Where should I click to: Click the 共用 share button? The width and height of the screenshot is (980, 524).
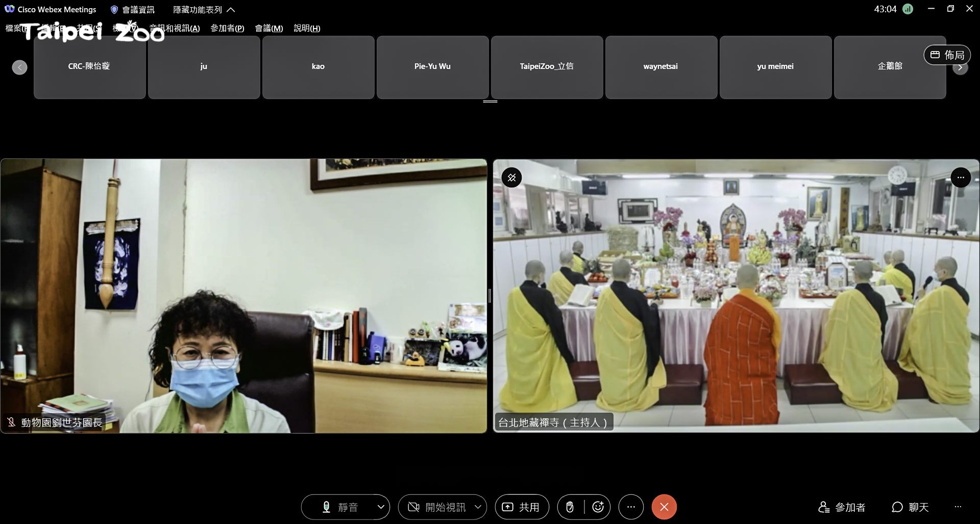[522, 507]
